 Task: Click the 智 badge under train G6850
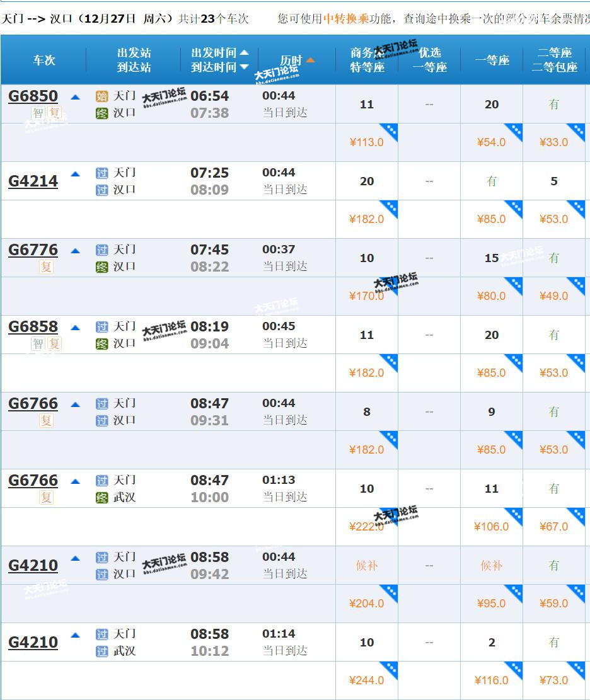38,113
